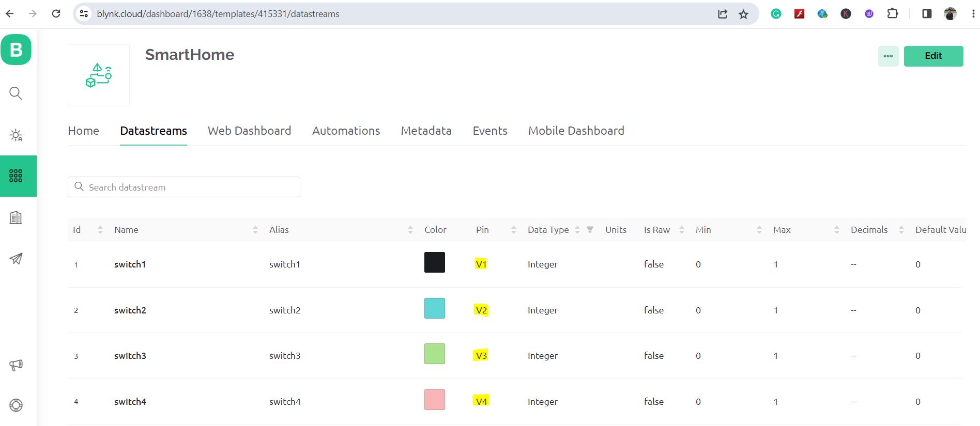Sort the table by Id column
Viewport: 980px width, 426px height.
coord(100,230)
